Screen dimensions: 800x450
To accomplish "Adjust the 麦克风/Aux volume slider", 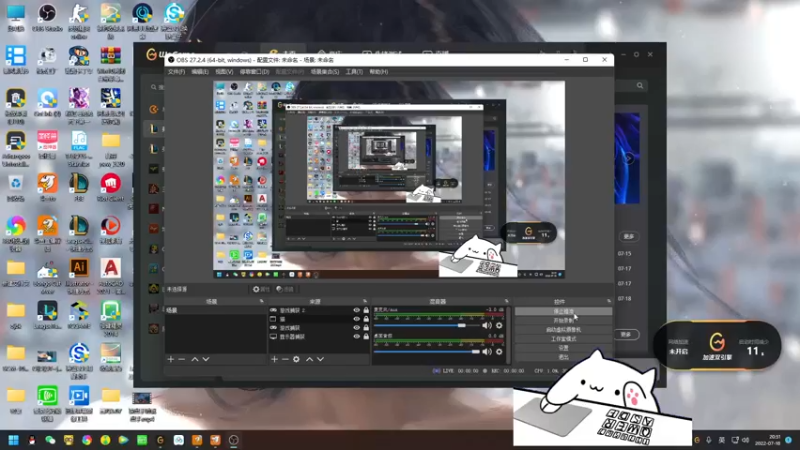I will [x=427, y=326].
